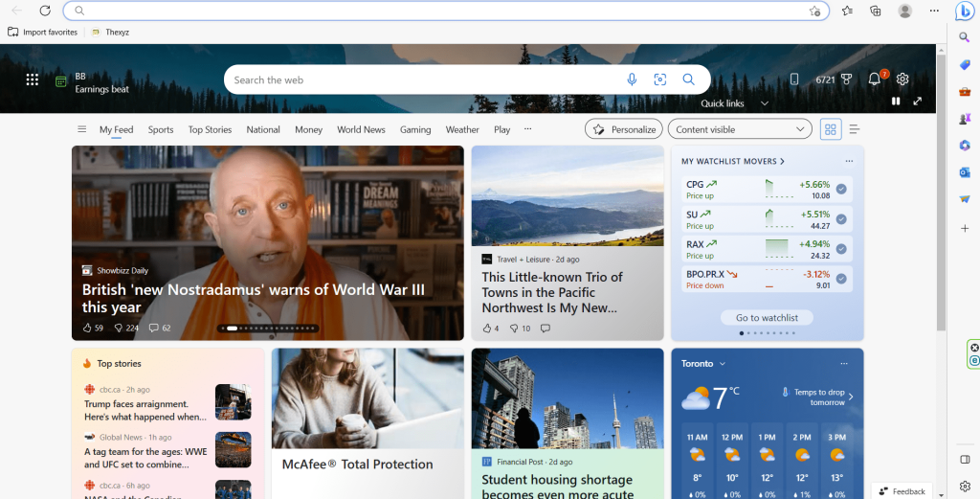The height and width of the screenshot is (499, 980).
Task: Select the My Feed tab
Action: (x=116, y=129)
